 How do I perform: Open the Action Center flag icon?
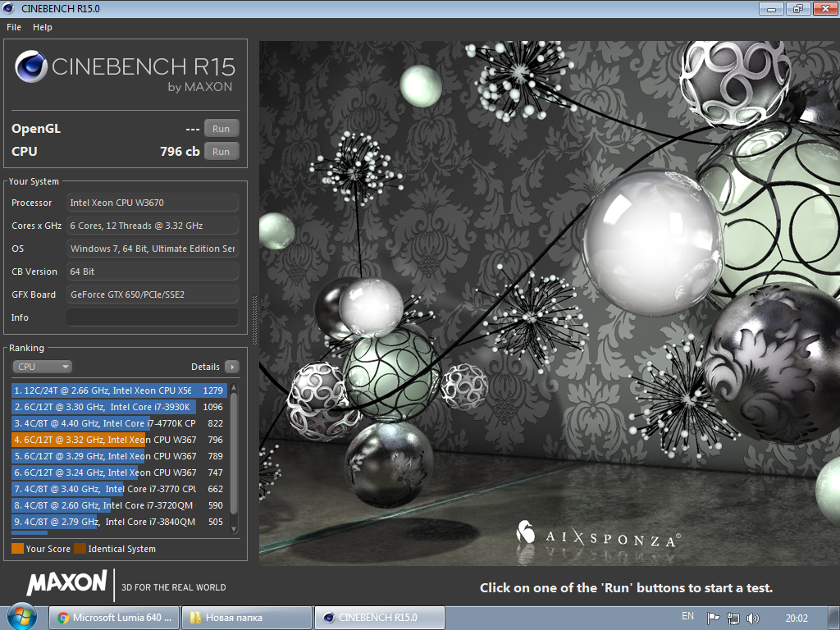713,618
